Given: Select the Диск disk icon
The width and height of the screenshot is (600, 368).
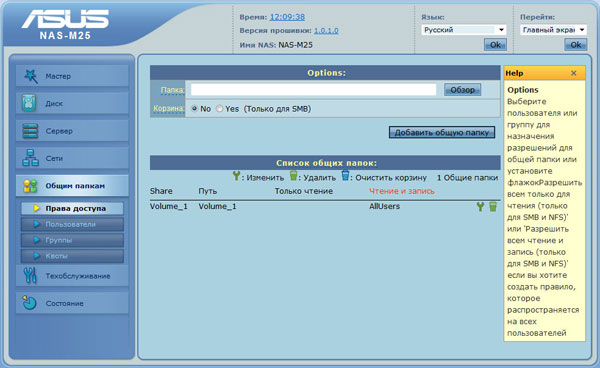Looking at the screenshot, I should pyautogui.click(x=29, y=103).
